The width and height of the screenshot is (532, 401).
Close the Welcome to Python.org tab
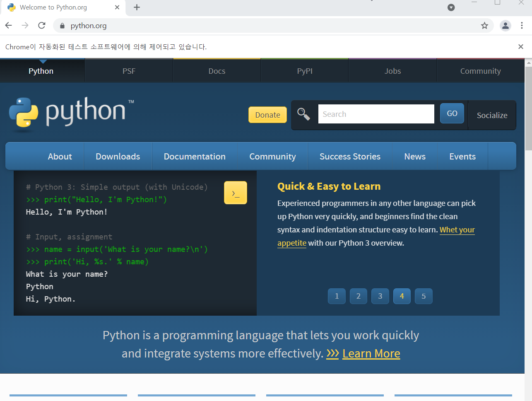(x=117, y=7)
